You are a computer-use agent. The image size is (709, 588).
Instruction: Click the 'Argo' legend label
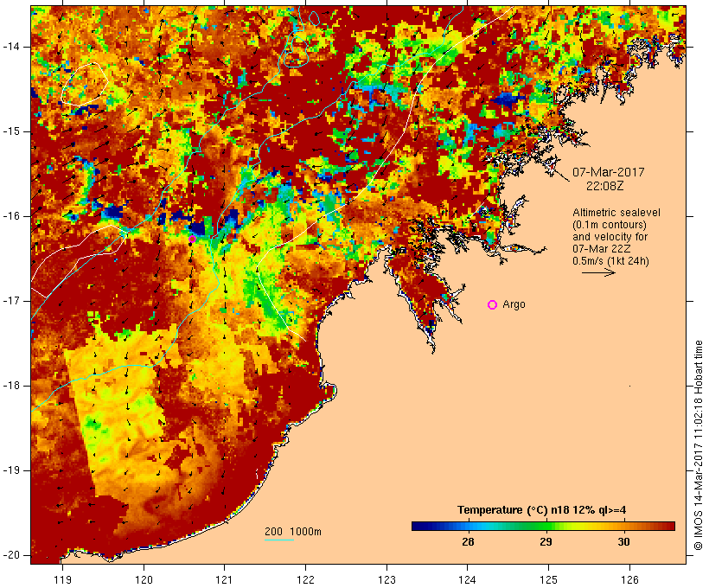click(514, 305)
